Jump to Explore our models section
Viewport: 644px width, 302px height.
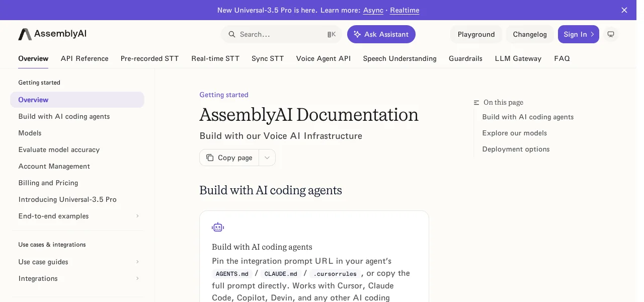(515, 133)
